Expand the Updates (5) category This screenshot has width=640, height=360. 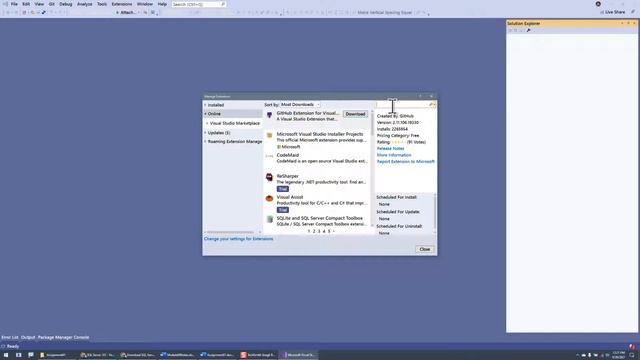205,133
